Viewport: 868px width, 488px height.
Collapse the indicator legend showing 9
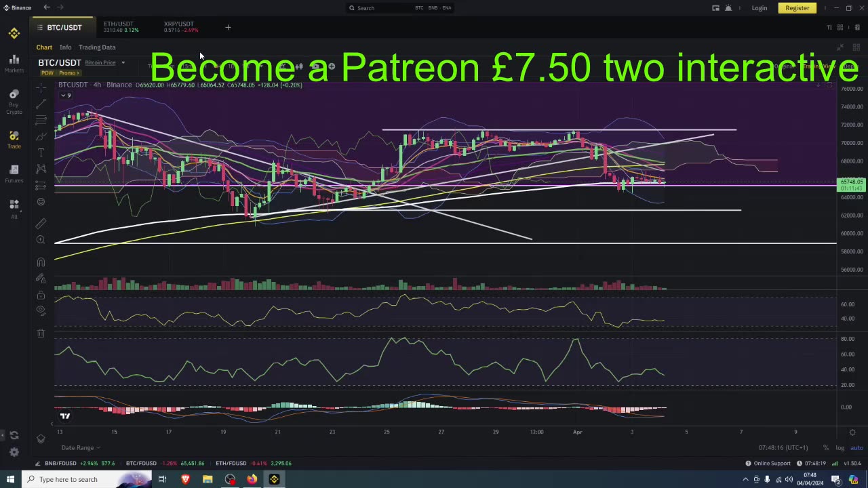[66, 96]
